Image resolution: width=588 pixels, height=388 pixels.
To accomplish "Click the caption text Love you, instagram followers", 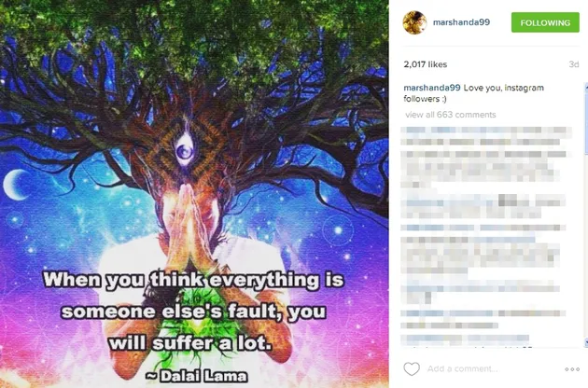I will pos(473,93).
